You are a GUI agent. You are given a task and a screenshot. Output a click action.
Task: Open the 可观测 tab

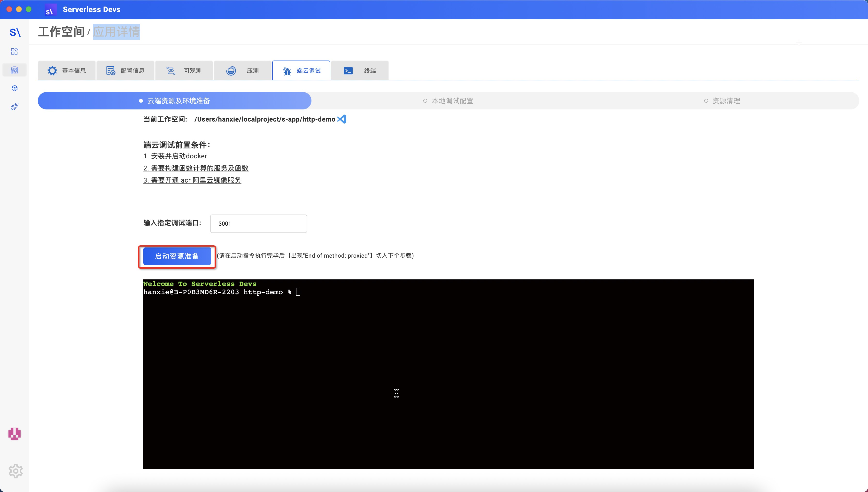pyautogui.click(x=184, y=70)
